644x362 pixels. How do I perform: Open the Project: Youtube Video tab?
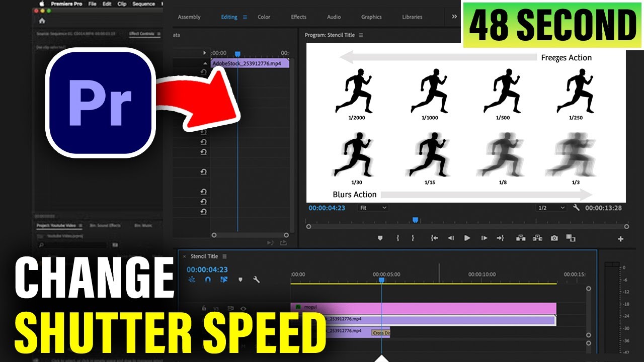57,226
